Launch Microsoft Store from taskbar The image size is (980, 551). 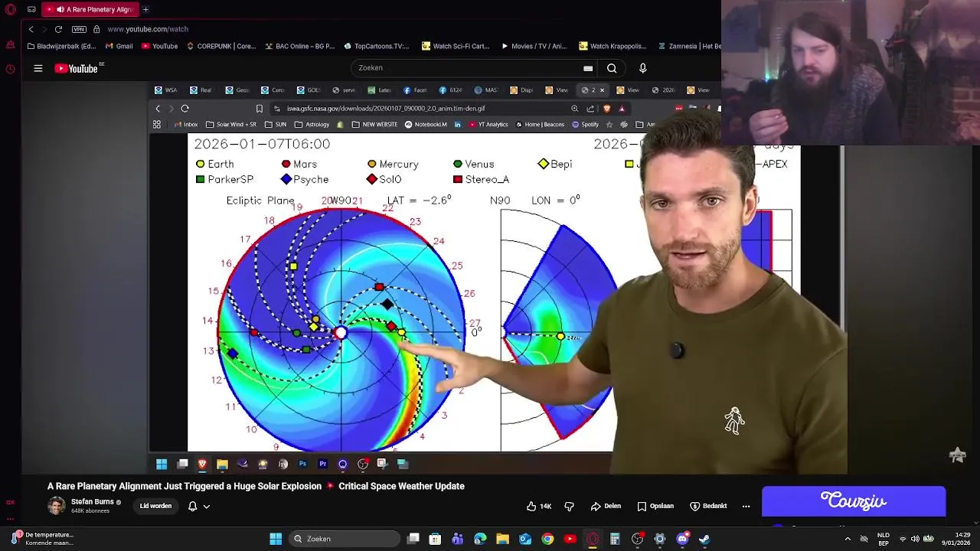(435, 539)
